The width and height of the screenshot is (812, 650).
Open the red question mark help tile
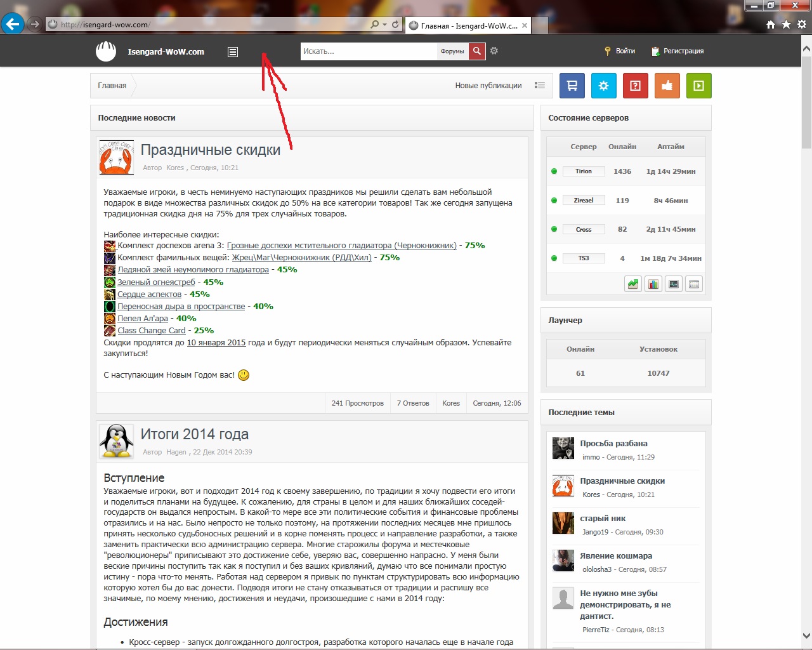(x=635, y=86)
